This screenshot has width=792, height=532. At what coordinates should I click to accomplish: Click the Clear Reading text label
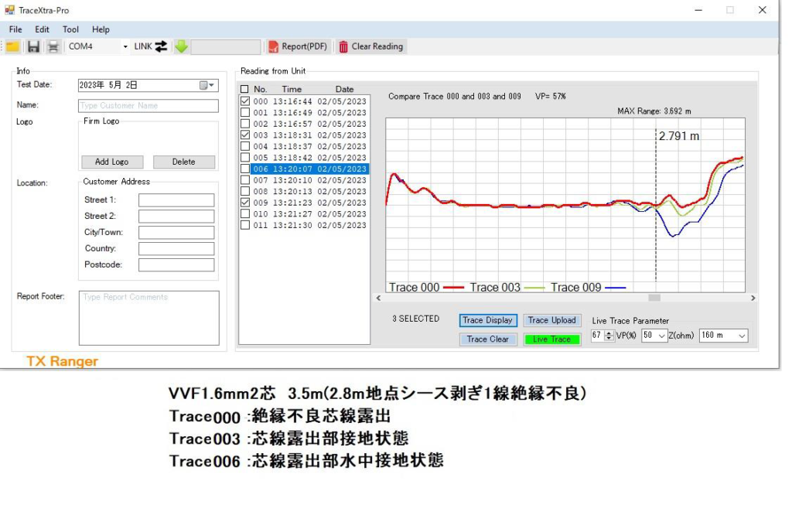pyautogui.click(x=377, y=46)
